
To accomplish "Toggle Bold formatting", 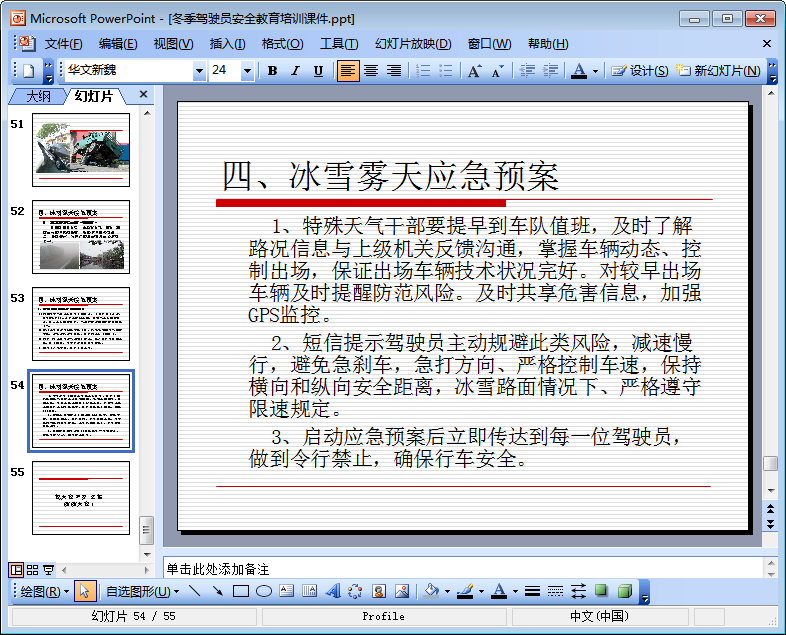I will pyautogui.click(x=272, y=71).
